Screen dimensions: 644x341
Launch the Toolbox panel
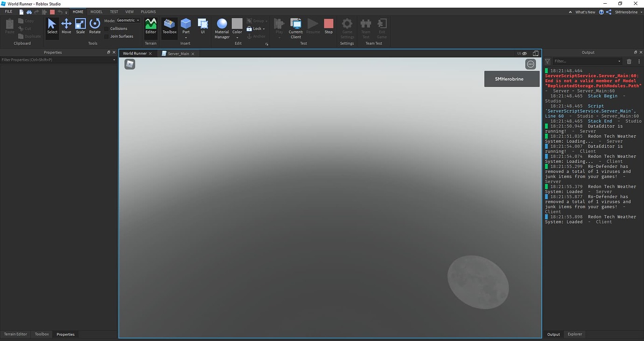169,27
